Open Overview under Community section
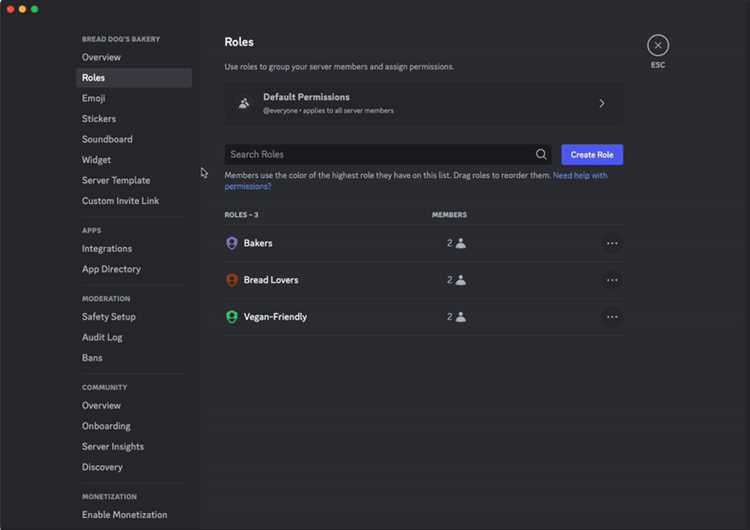 coord(101,406)
